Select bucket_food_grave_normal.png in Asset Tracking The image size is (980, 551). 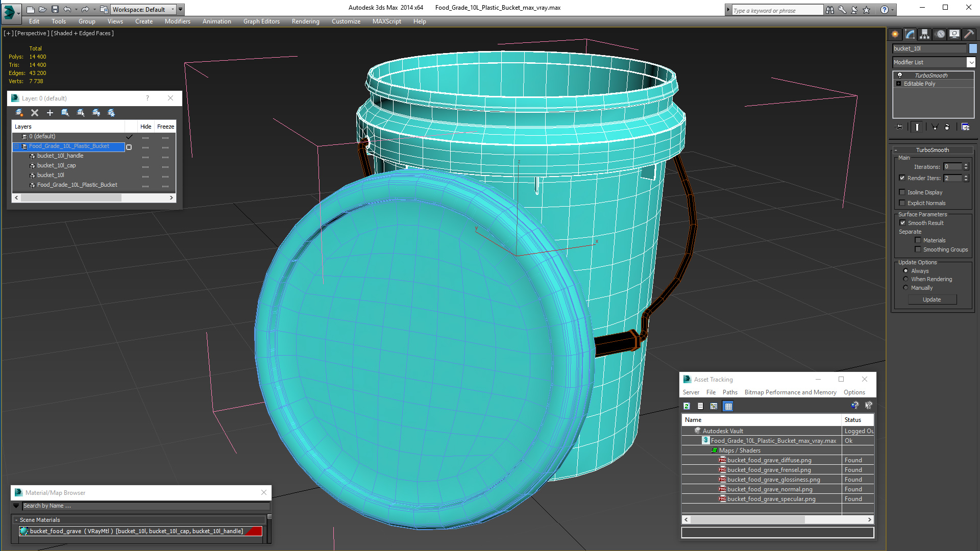(770, 489)
